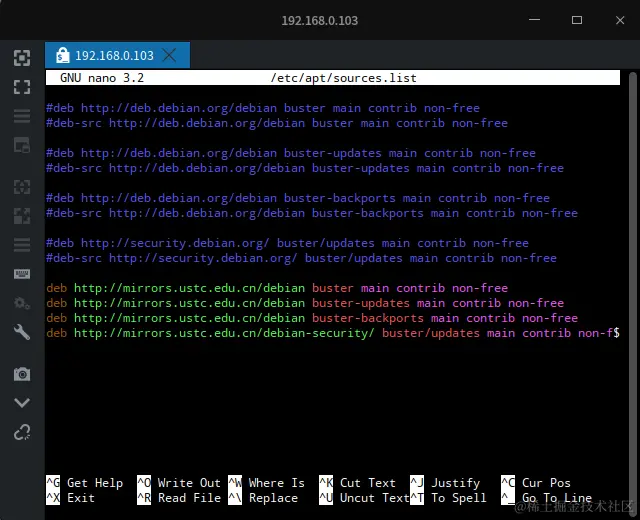Click the '#deb ... buster-updates main' commented line
Image resolution: width=640 pixels, height=520 pixels.
(x=291, y=153)
